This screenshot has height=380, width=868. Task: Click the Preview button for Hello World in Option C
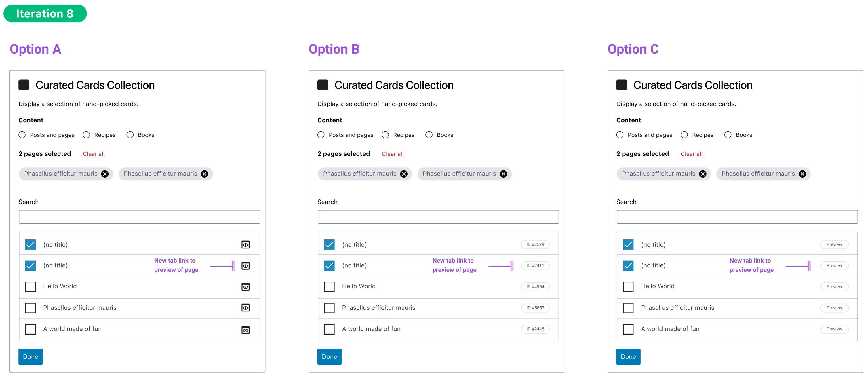pos(834,287)
